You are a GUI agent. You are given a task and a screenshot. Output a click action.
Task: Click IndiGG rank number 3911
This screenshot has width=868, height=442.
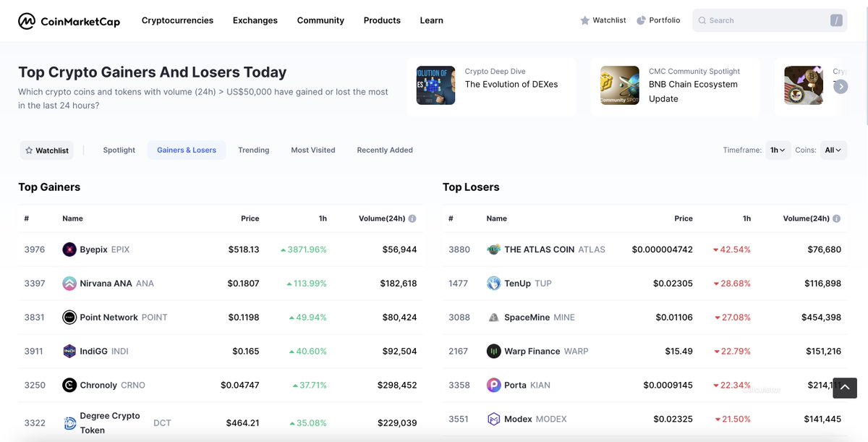[33, 351]
